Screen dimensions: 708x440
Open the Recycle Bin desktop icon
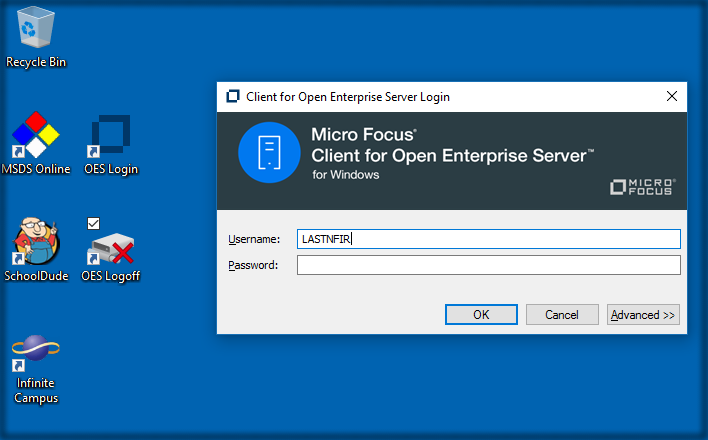point(36,28)
